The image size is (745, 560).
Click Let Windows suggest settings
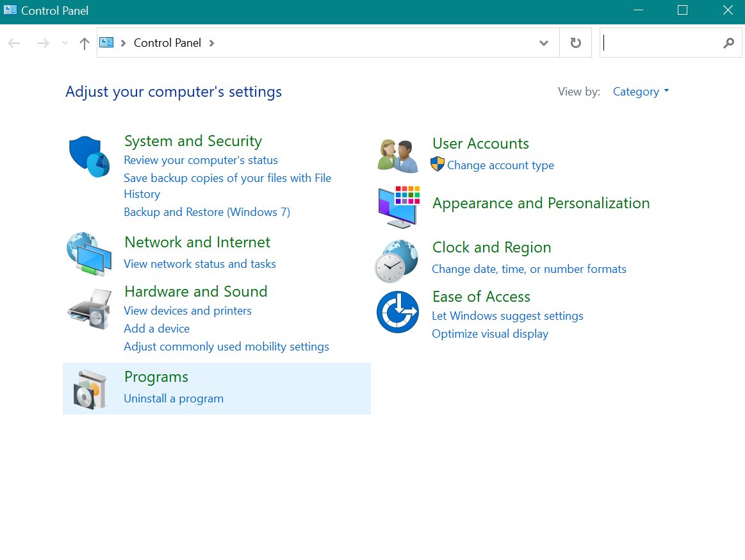click(x=507, y=316)
